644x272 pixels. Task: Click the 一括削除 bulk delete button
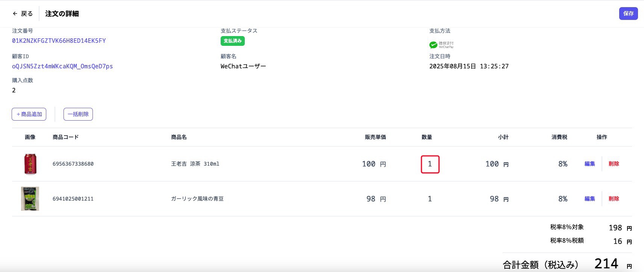tap(78, 114)
